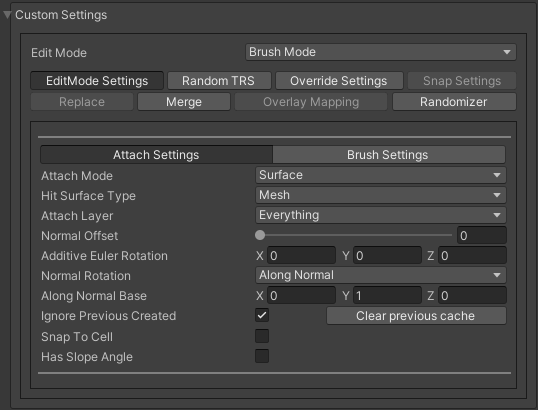Open the Hit Surface Type dropdown
This screenshot has height=410, width=538.
[x=381, y=195]
